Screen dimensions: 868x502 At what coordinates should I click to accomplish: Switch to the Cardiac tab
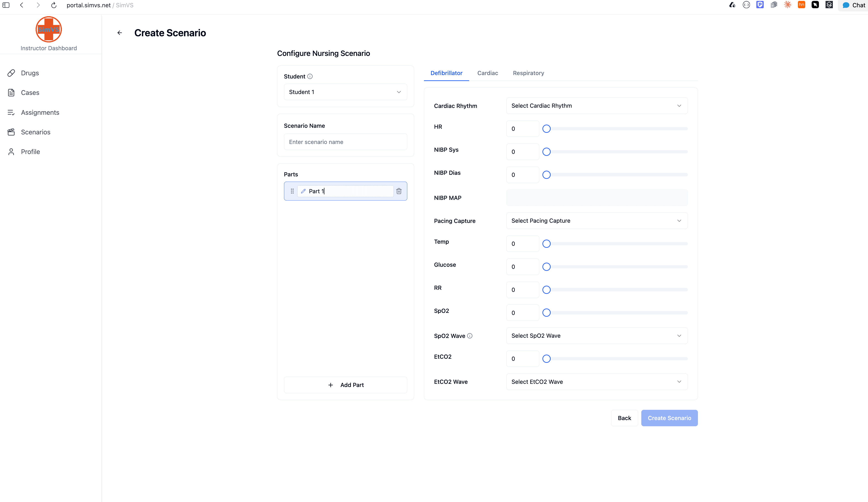[487, 73]
